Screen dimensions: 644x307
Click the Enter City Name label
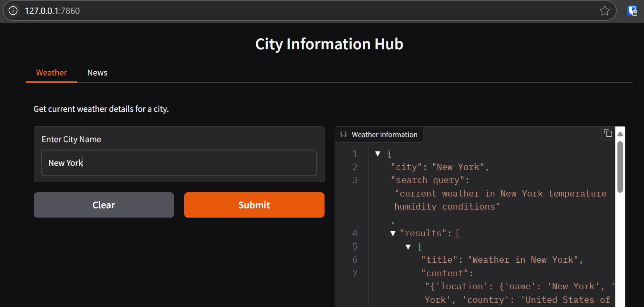(x=71, y=139)
